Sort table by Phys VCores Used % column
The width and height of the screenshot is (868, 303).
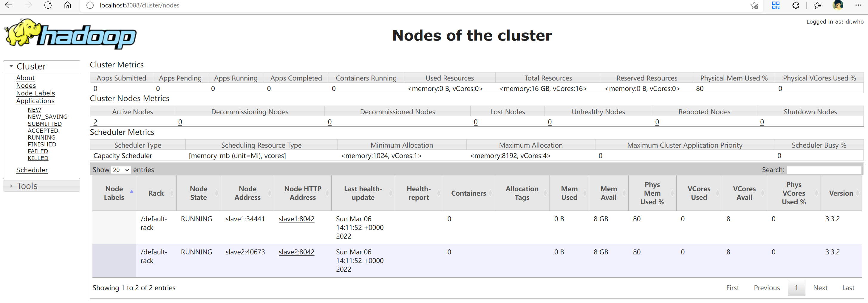(793, 193)
